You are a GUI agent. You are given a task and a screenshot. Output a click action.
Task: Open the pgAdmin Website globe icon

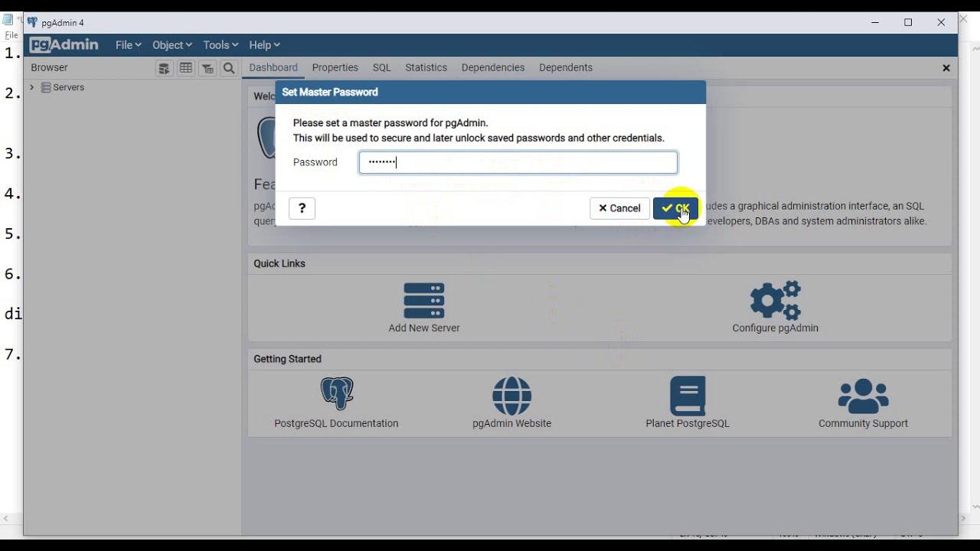pos(512,396)
